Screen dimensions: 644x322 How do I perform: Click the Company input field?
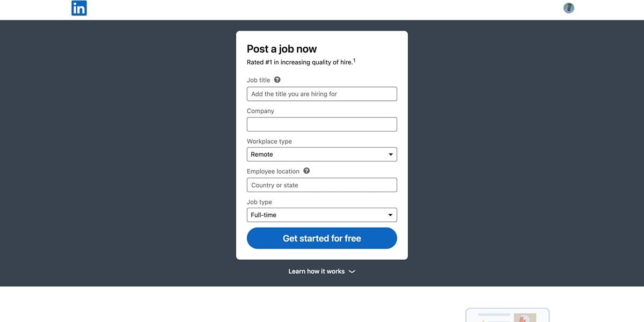[321, 124]
